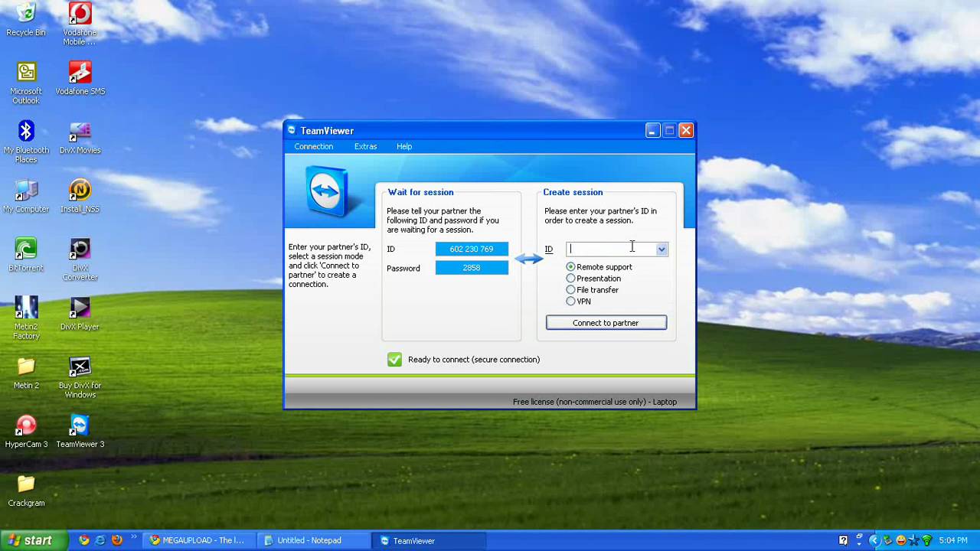Select the Vodafone SMS desktop icon

click(x=80, y=79)
